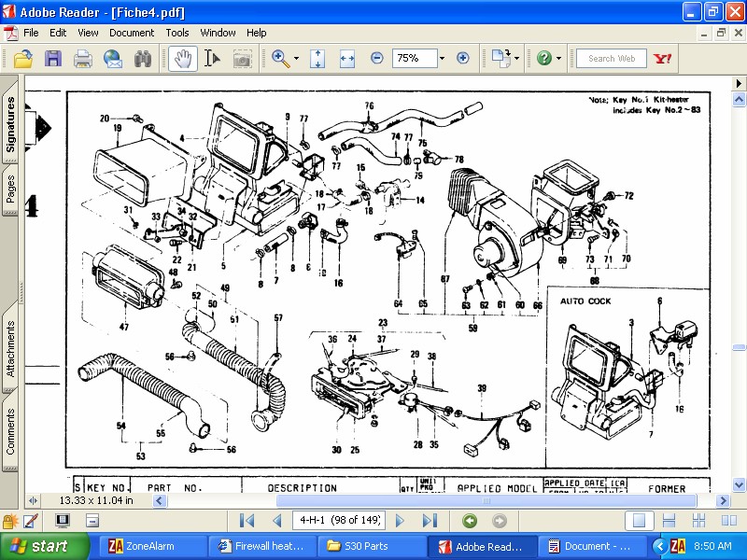Click the page number field showing 4-H-1
Image resolution: width=747 pixels, height=560 pixels.
point(339,520)
